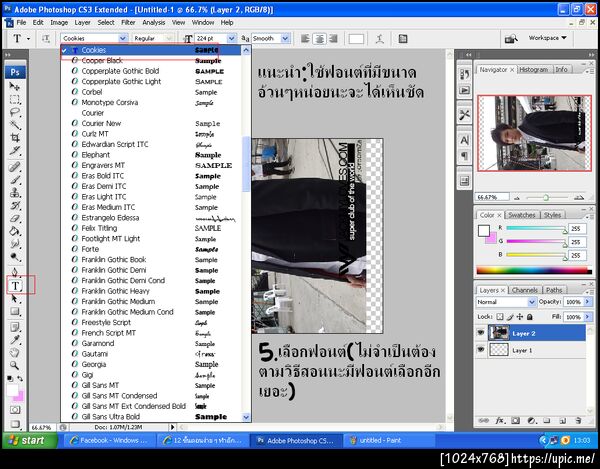Hide Layer 2 with its eye icon

click(x=481, y=333)
